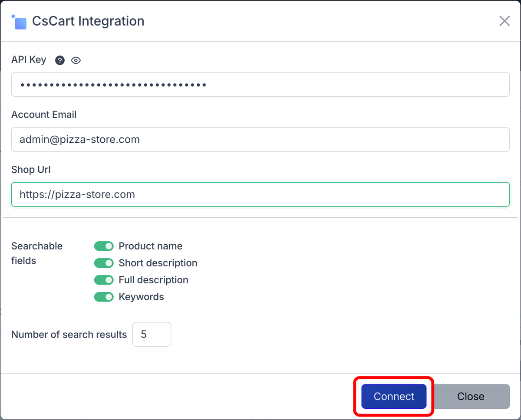
Task: Click the Number of search results field
Action: (x=152, y=334)
